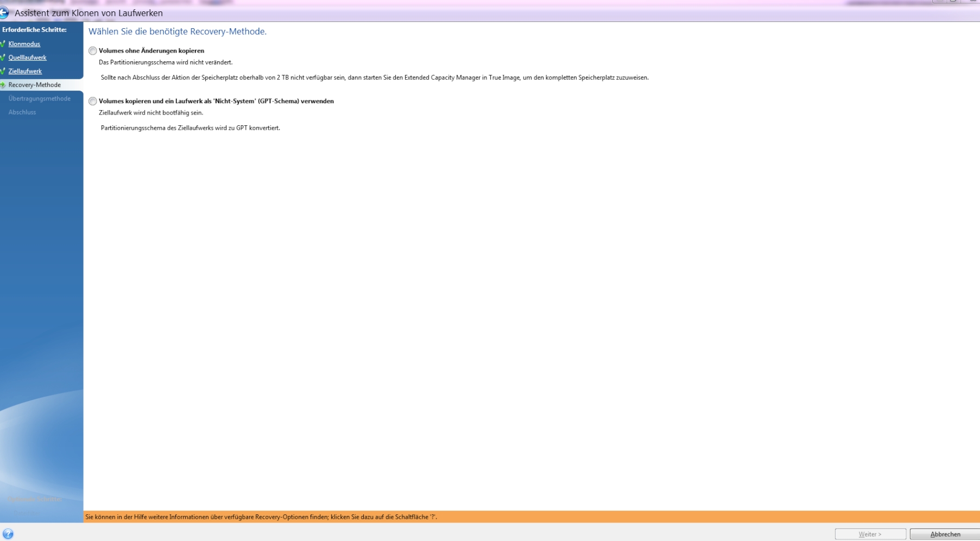Select 'Volumes ohne Änderungen kopieren' radio button
This screenshot has height=541, width=980.
(93, 51)
